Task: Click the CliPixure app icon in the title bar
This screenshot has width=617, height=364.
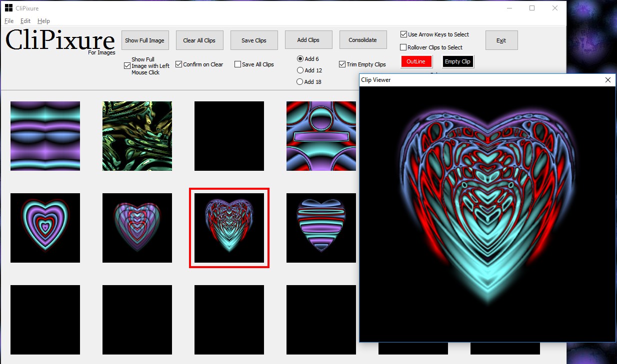Action: click(8, 8)
